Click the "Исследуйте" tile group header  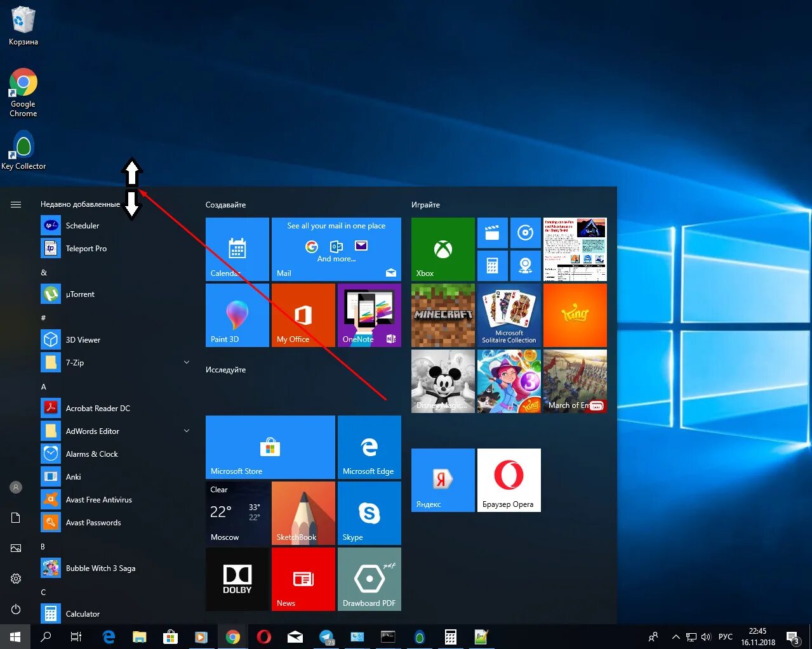[225, 370]
